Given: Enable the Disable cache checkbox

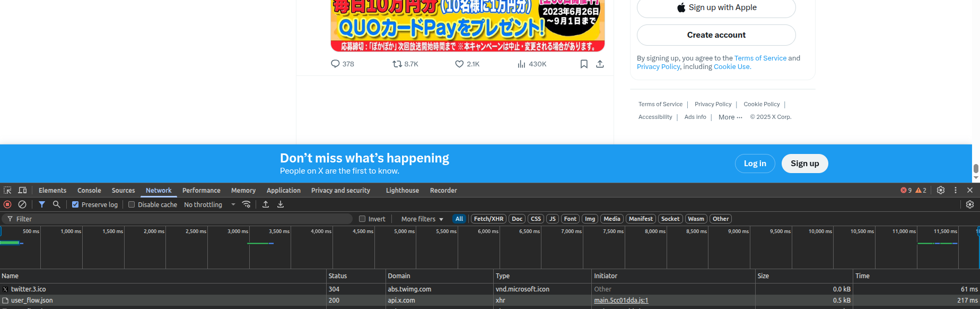Looking at the screenshot, I should (x=132, y=204).
